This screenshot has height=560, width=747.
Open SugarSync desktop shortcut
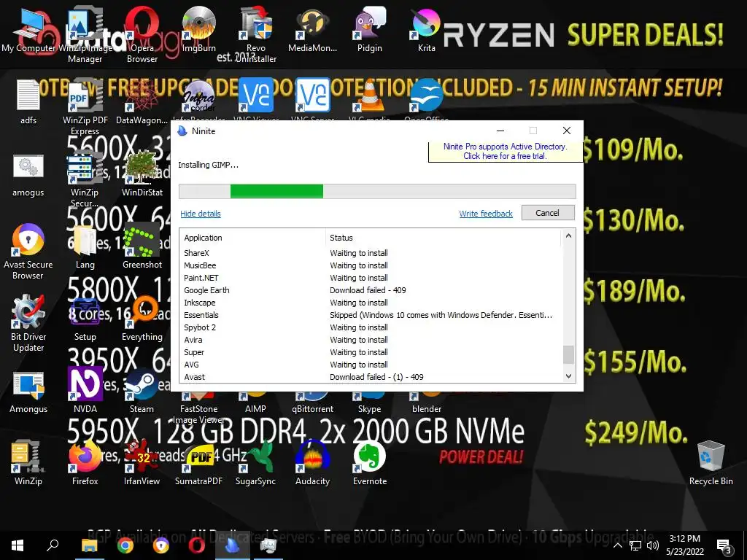coord(256,462)
